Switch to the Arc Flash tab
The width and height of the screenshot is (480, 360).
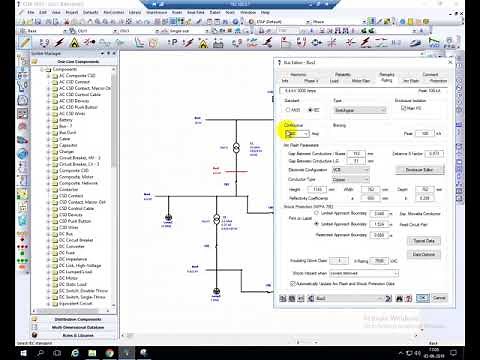coord(411,81)
